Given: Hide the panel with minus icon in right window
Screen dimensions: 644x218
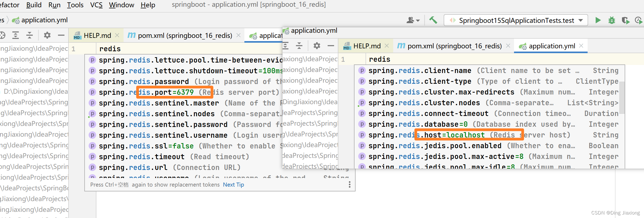Looking at the screenshot, I should coord(331,46).
